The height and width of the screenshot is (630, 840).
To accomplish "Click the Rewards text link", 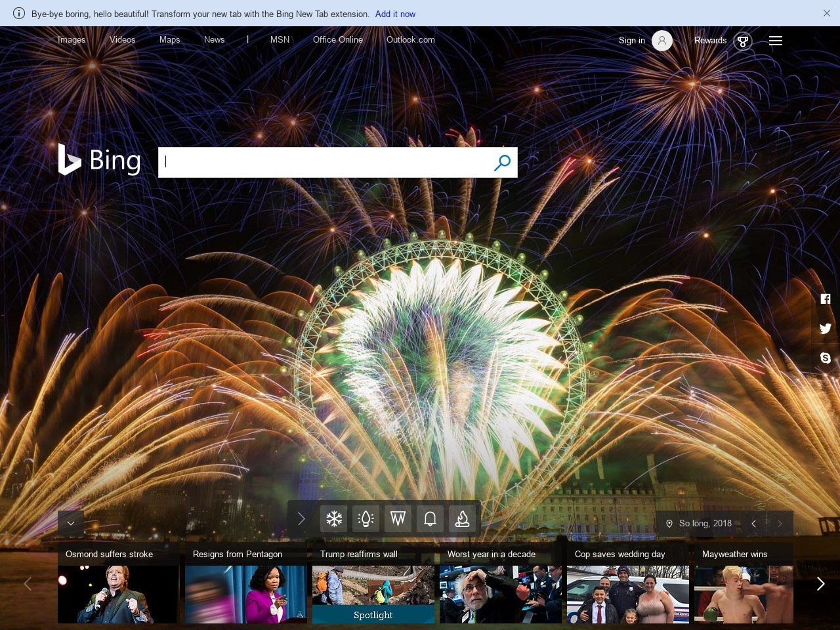I will tap(710, 40).
